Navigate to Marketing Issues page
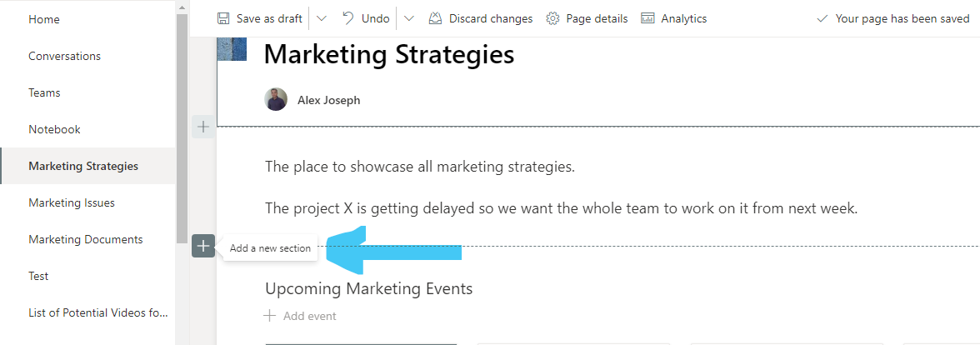Image resolution: width=980 pixels, height=345 pixels. click(72, 202)
